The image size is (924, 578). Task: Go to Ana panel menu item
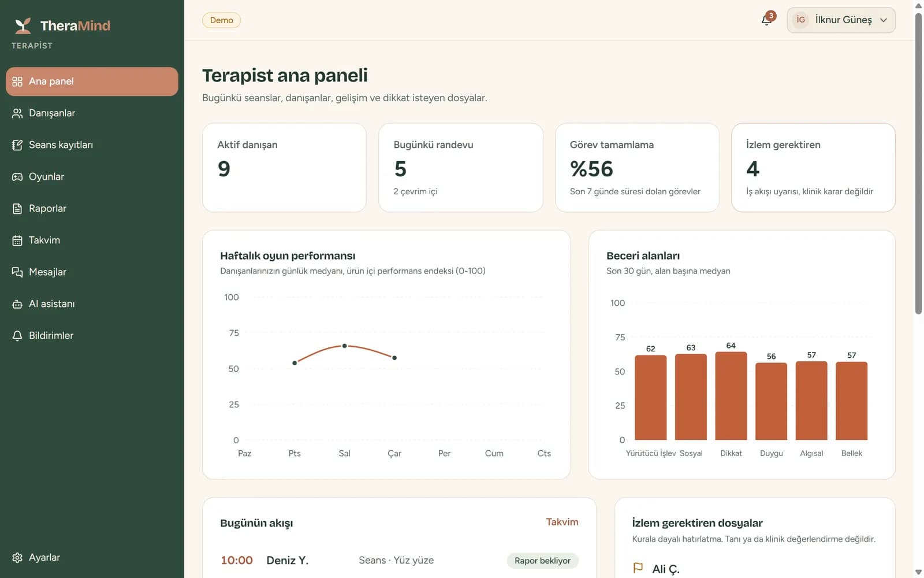(x=92, y=81)
